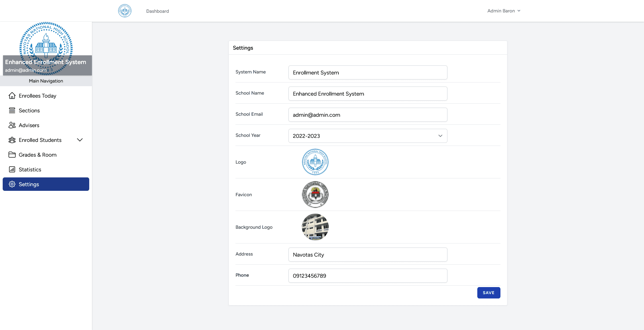The height and width of the screenshot is (330, 644).
Task: Open the School Year dropdown
Action: (368, 136)
